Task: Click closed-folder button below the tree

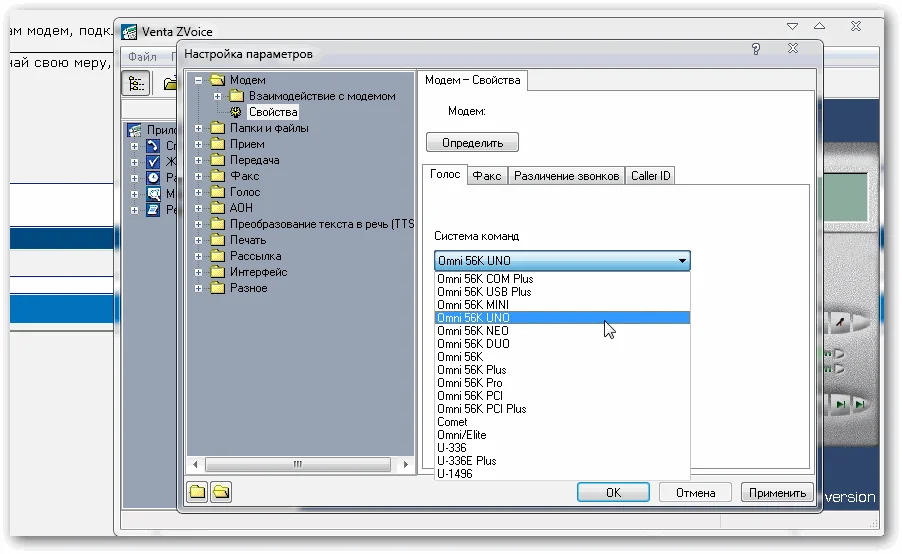Action: pos(197,492)
